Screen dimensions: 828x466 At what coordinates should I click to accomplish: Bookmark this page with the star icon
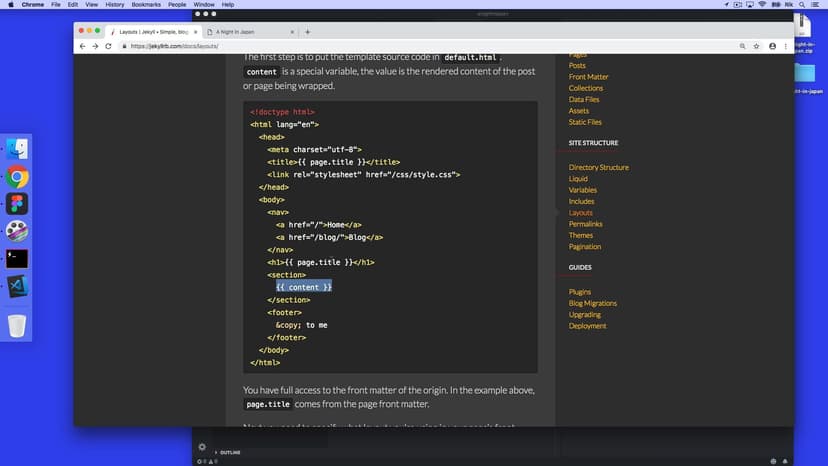(x=757, y=46)
